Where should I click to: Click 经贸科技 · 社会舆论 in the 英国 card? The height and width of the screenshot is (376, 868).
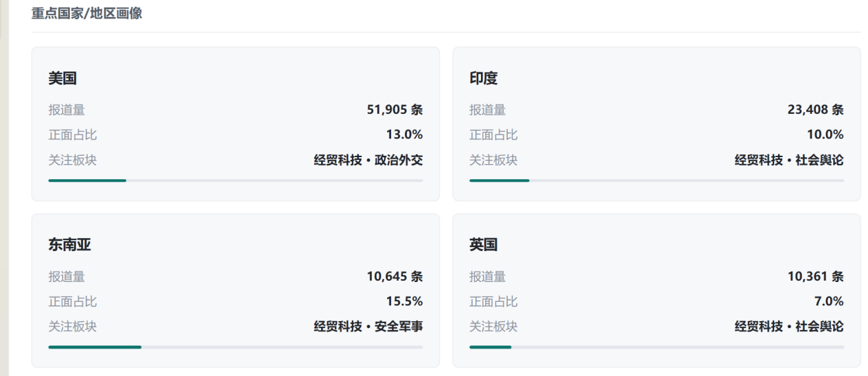tap(789, 327)
